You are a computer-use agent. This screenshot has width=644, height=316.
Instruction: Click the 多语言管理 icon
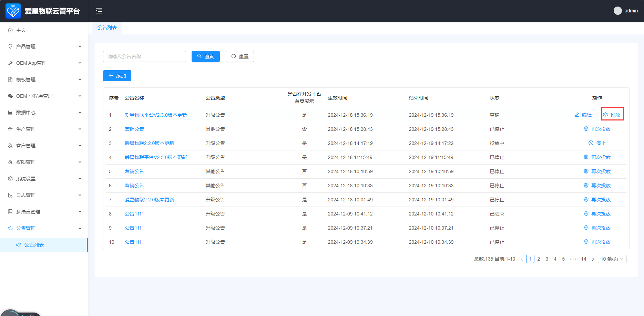click(x=10, y=212)
